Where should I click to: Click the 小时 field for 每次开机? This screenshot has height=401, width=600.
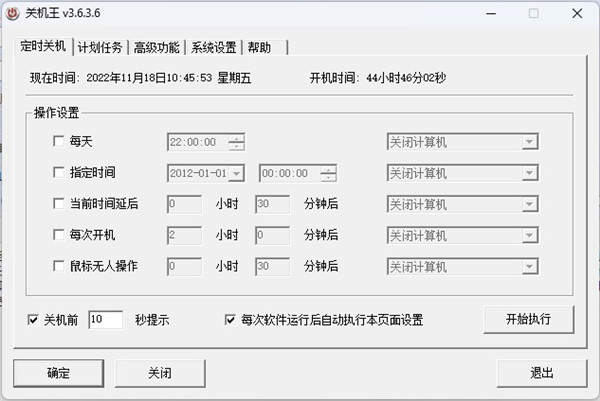(x=184, y=235)
